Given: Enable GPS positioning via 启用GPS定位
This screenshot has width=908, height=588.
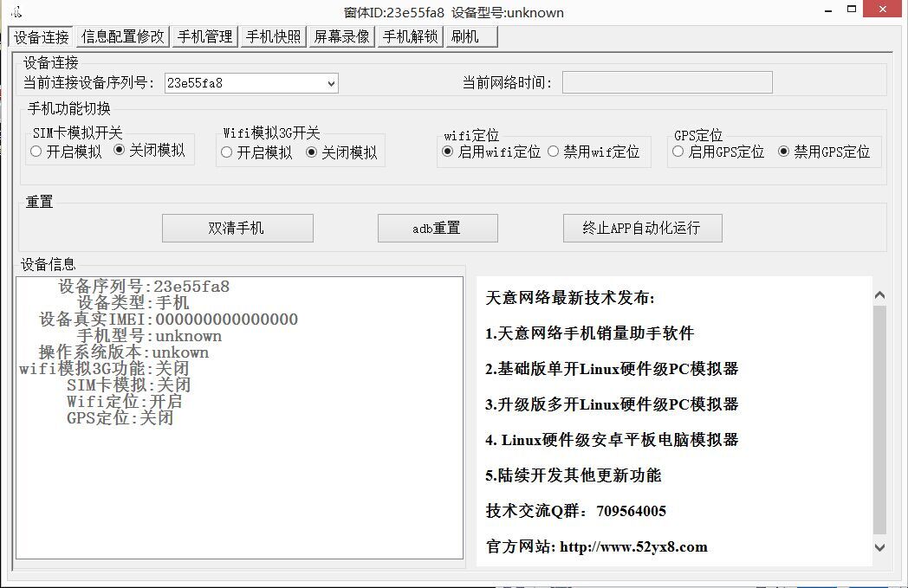Looking at the screenshot, I should coord(678,152).
